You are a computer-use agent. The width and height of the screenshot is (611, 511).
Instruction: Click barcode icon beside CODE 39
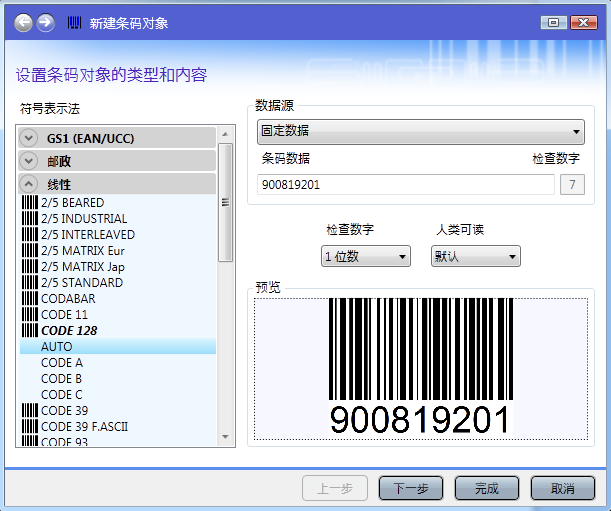coord(30,410)
